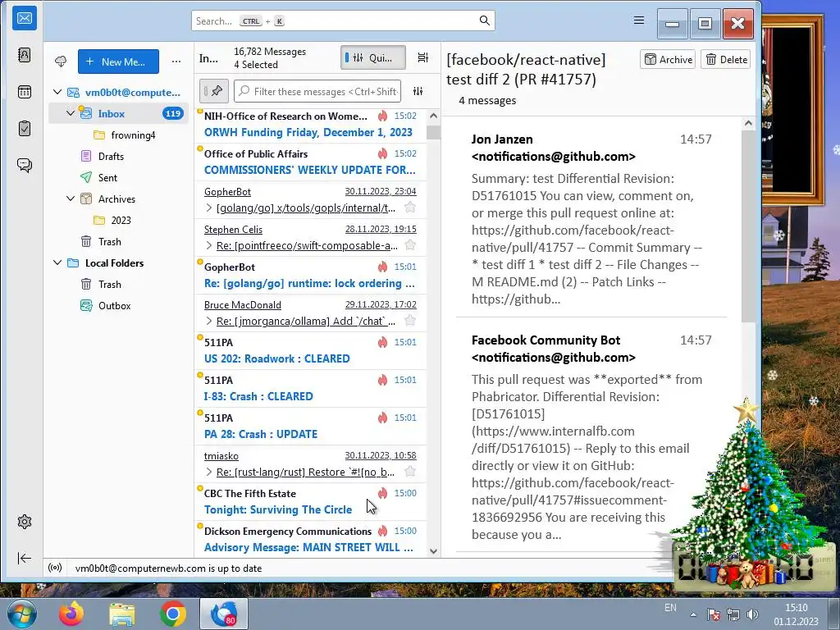This screenshot has height=630, width=840.
Task: Open the network tray icon
Action: tap(733, 614)
